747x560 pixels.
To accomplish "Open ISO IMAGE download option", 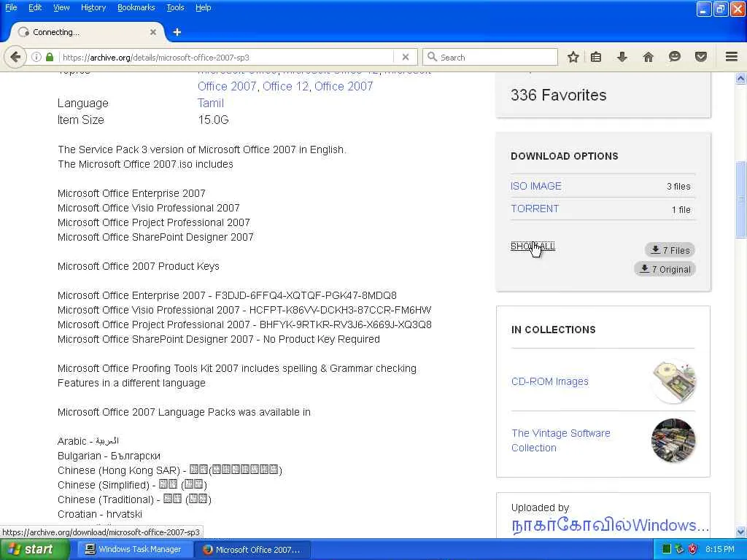I will tap(536, 186).
